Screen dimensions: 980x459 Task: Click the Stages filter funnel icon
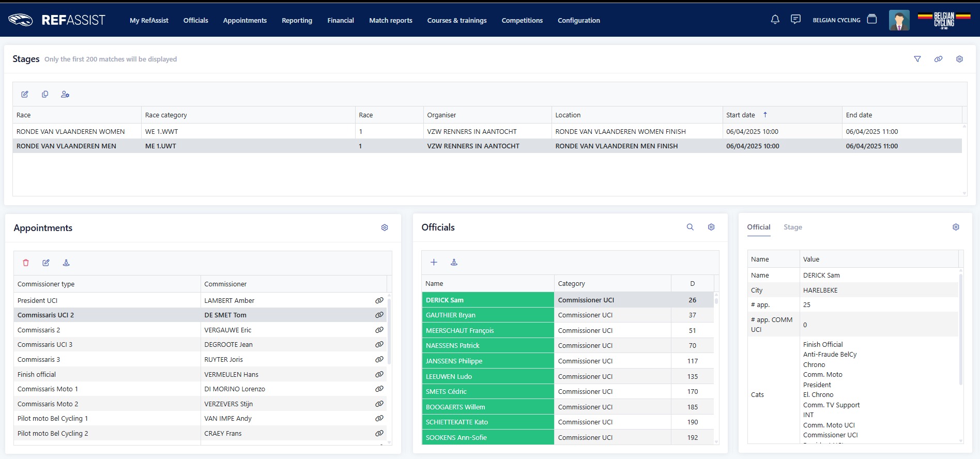[917, 59]
